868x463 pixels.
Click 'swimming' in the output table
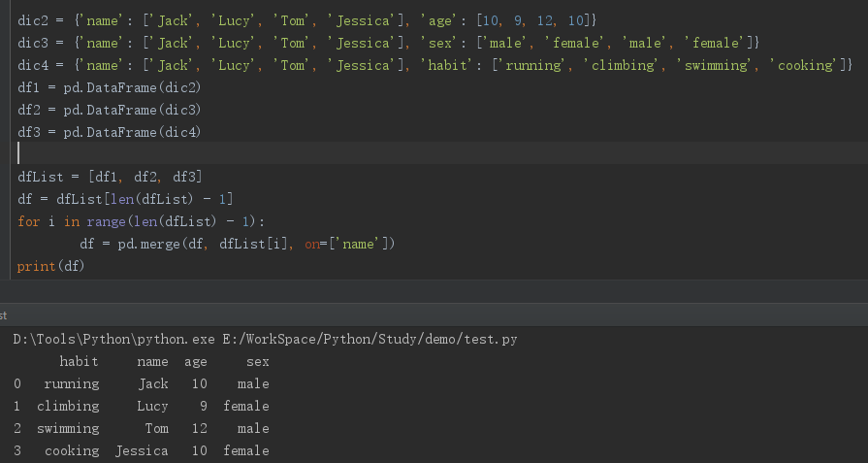68,429
